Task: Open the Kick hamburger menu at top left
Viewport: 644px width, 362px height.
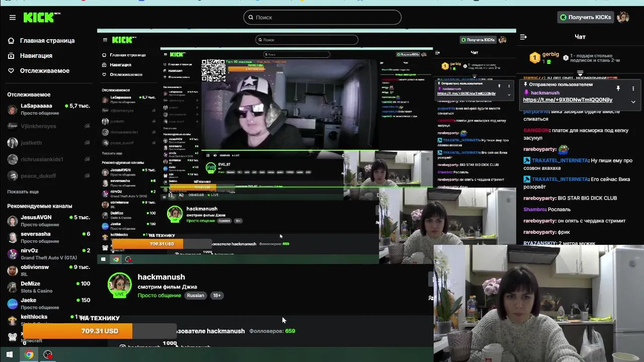Action: click(13, 17)
